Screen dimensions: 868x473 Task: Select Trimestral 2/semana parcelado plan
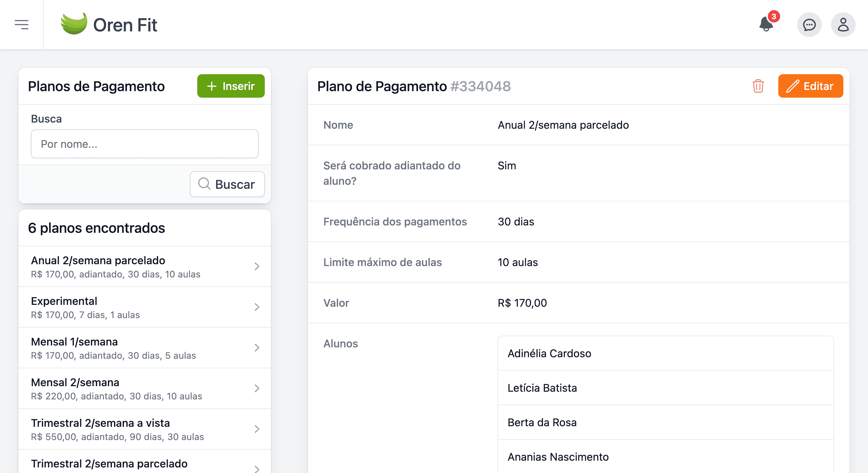coord(145,462)
